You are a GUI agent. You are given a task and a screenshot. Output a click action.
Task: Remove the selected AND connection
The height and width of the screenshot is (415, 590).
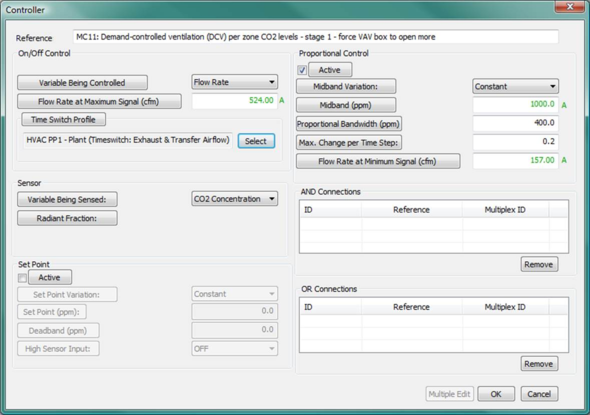click(x=539, y=265)
